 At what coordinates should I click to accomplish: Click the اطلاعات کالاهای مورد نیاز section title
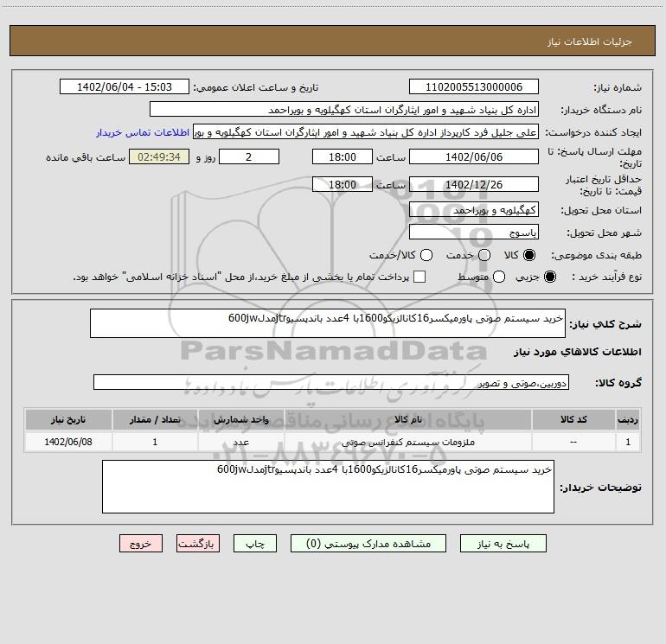(x=577, y=352)
